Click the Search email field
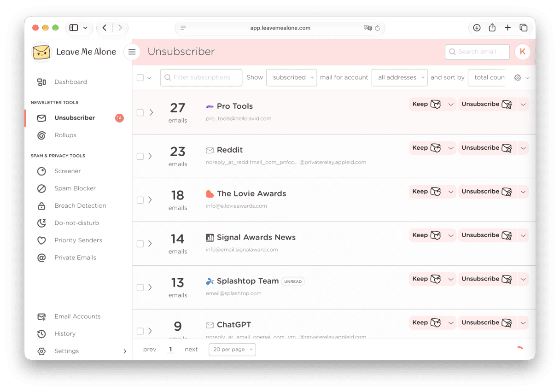The width and height of the screenshot is (560, 392). coord(477,52)
